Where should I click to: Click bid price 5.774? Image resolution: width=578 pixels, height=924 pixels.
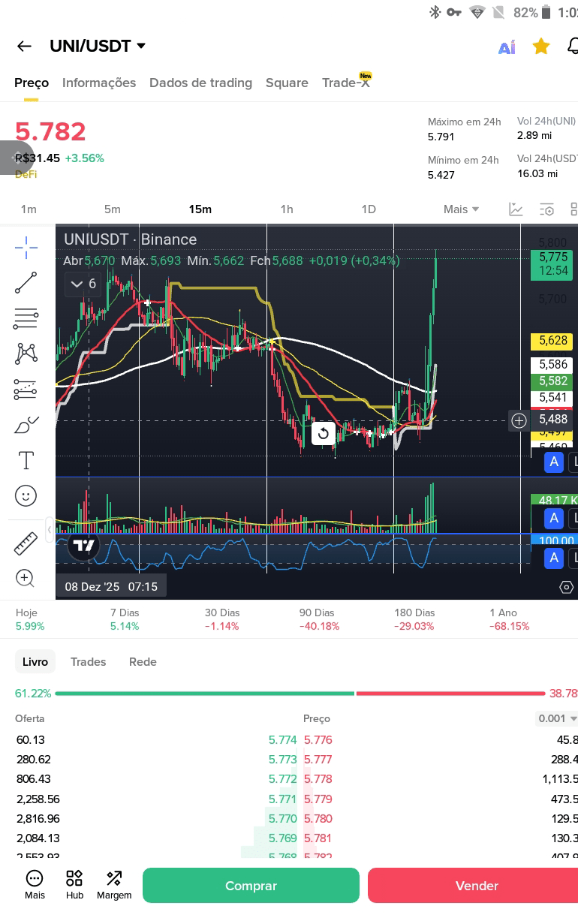[283, 740]
